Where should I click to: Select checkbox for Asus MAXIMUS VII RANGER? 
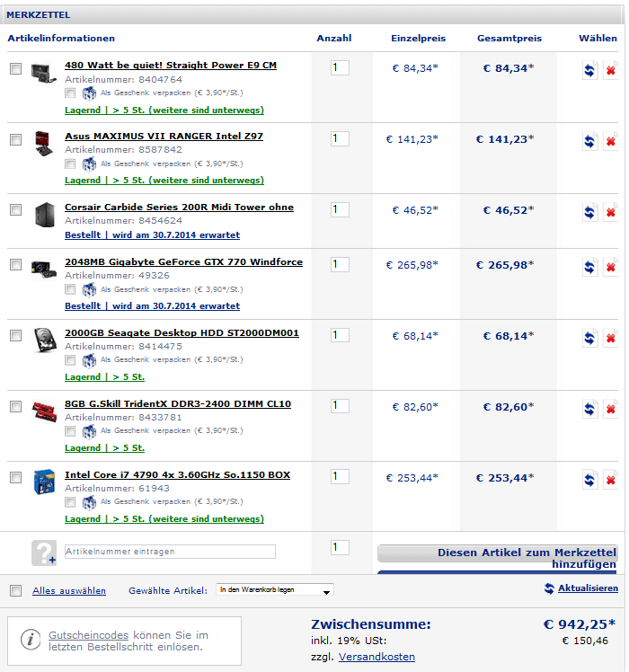(x=16, y=140)
